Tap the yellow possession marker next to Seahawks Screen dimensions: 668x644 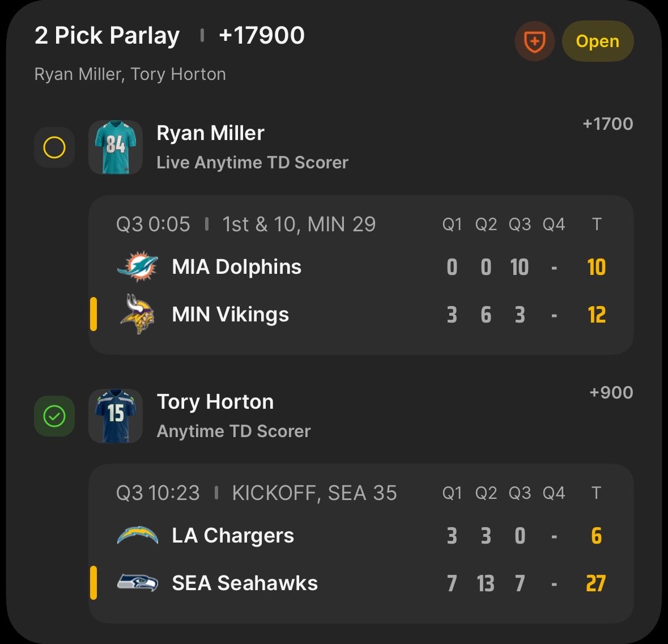[x=93, y=583]
